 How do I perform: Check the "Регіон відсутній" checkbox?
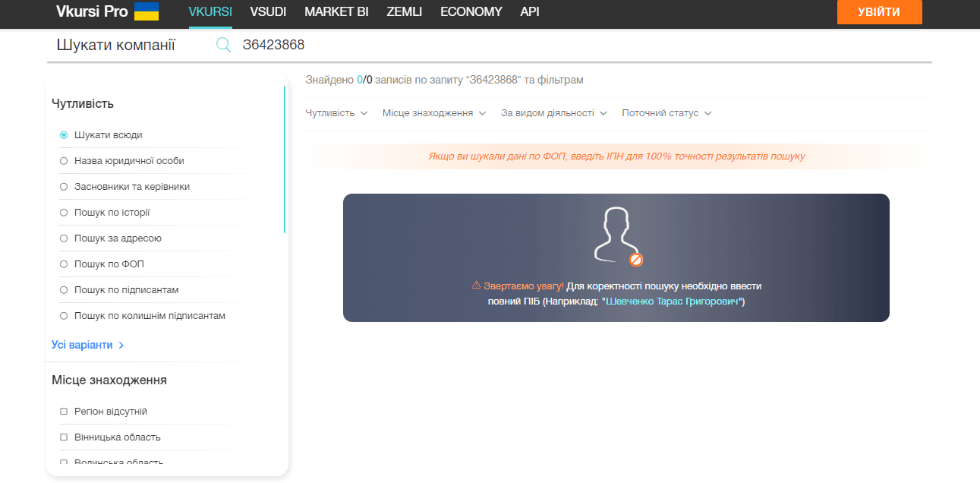tap(64, 412)
